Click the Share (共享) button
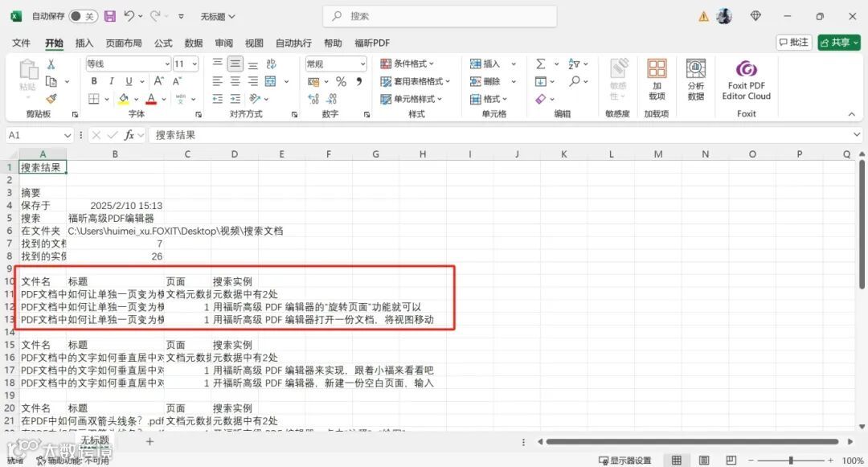Image resolution: width=868 pixels, height=467 pixels. (x=839, y=43)
